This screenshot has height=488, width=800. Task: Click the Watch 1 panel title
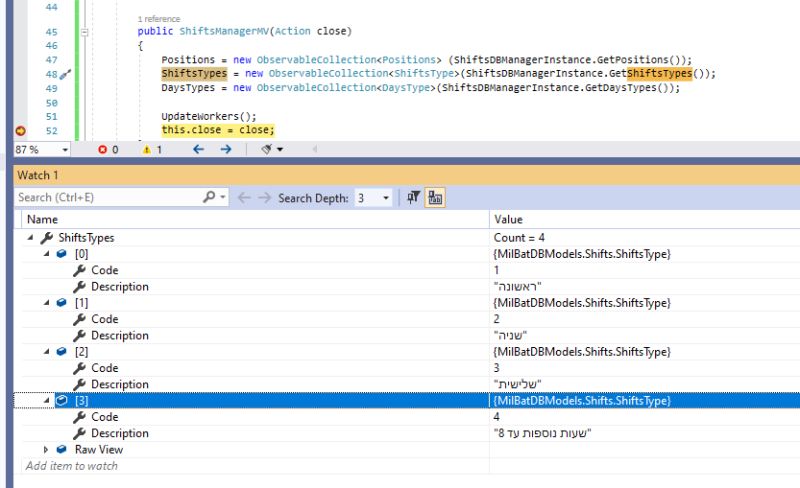point(38,175)
